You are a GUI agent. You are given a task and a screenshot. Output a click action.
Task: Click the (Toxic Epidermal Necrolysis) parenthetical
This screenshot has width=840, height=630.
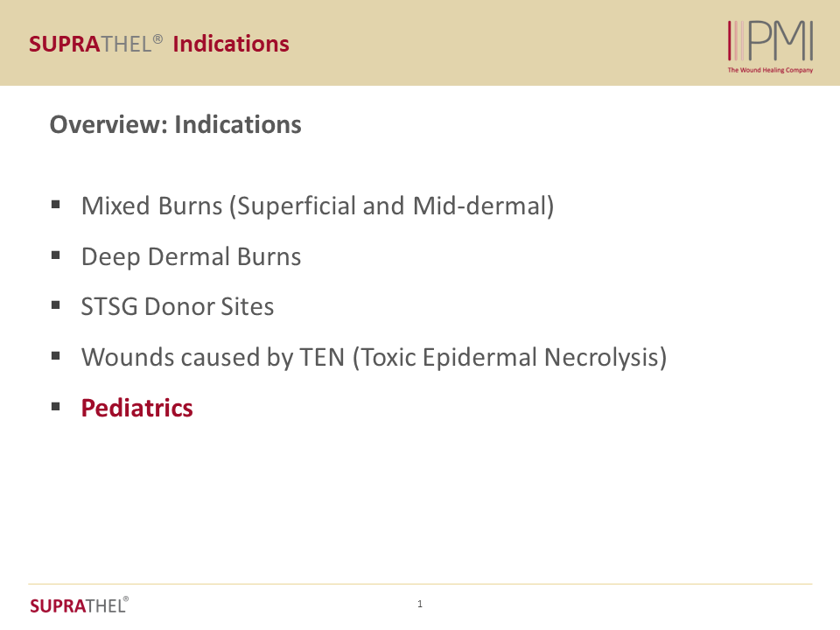510,358
